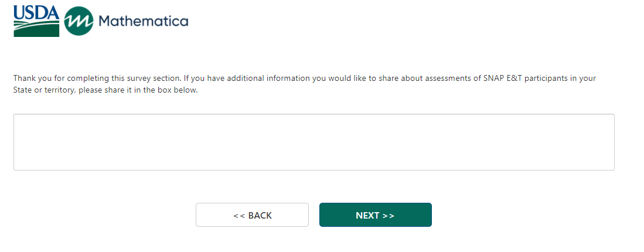The image size is (644, 252).
Task: Click the phrase "box below" in the instructions
Action: click(x=179, y=90)
